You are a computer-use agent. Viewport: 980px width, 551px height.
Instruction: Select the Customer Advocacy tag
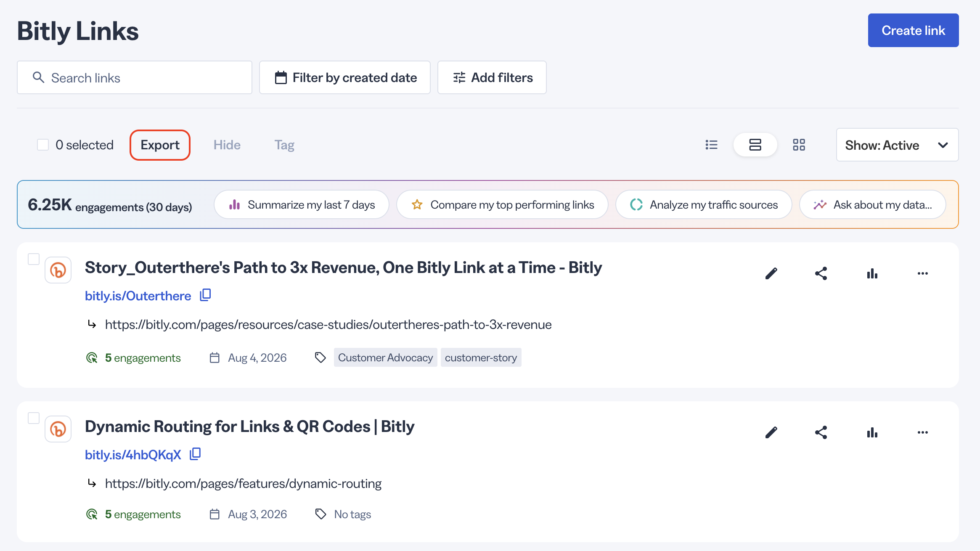(x=385, y=358)
